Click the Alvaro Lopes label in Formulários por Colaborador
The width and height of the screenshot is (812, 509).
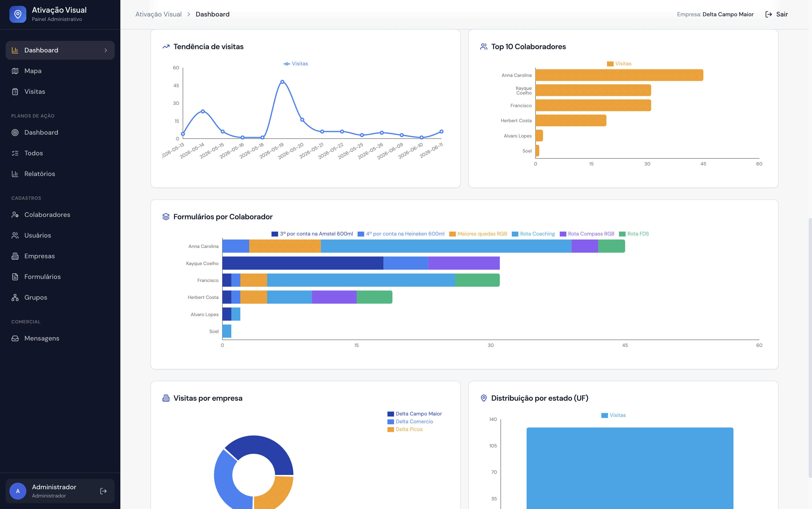tap(205, 314)
